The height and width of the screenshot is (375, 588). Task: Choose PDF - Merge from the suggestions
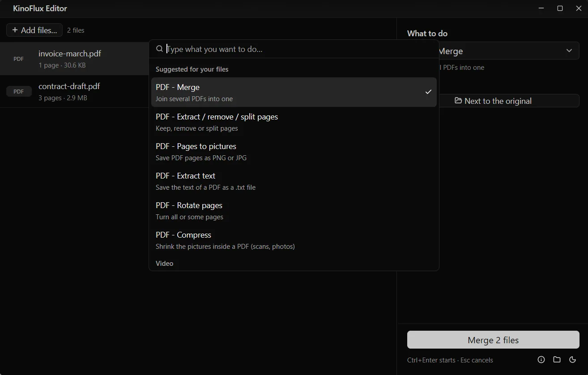294,92
